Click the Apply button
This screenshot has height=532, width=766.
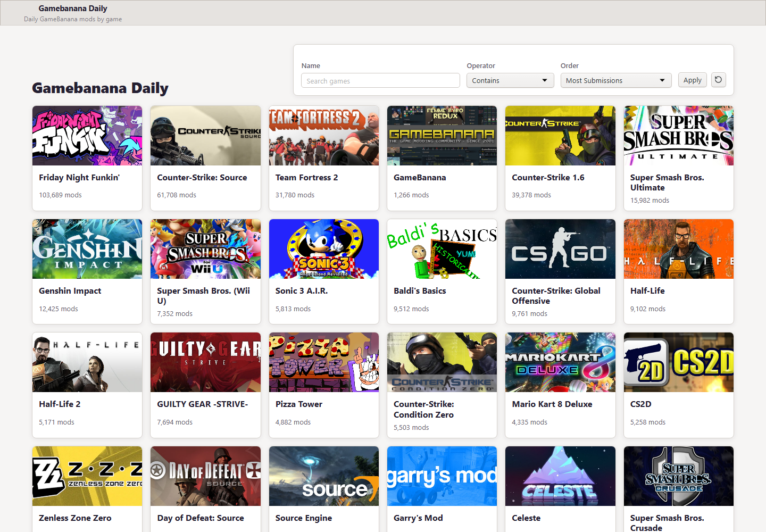[x=693, y=80]
